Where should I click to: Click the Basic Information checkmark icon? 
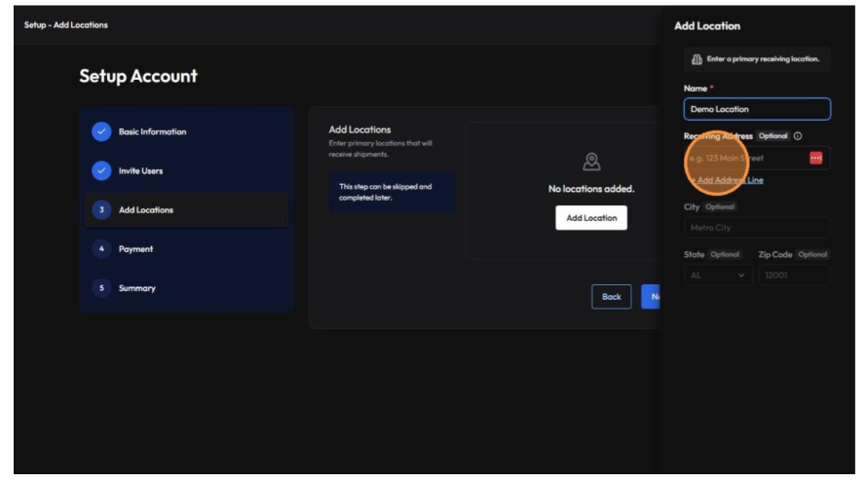coord(101,131)
